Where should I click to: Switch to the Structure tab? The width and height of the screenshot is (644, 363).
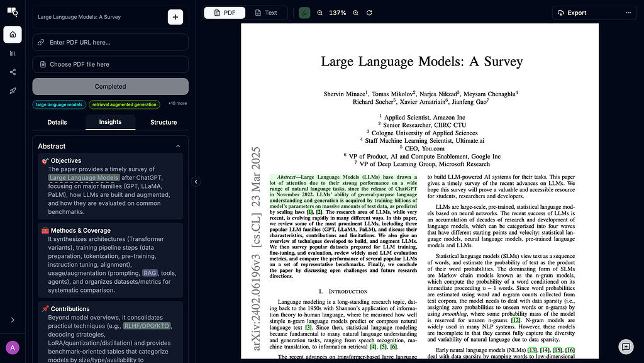(x=164, y=123)
